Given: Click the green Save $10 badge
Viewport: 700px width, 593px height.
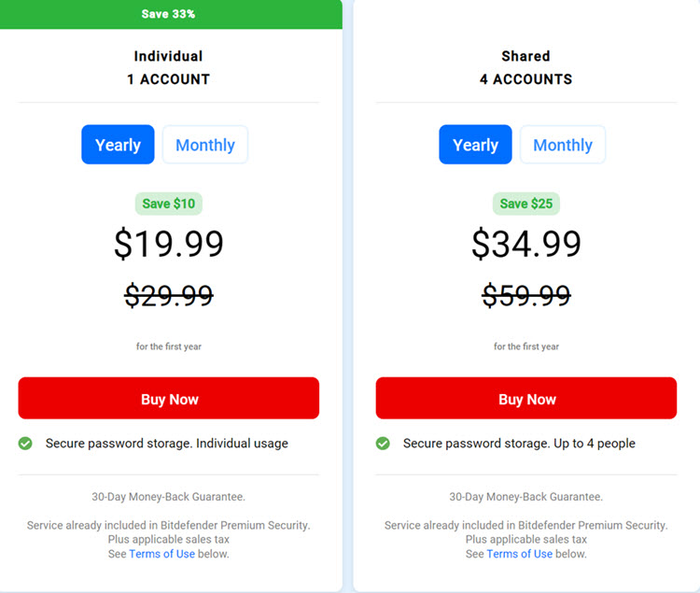Looking at the screenshot, I should (169, 204).
